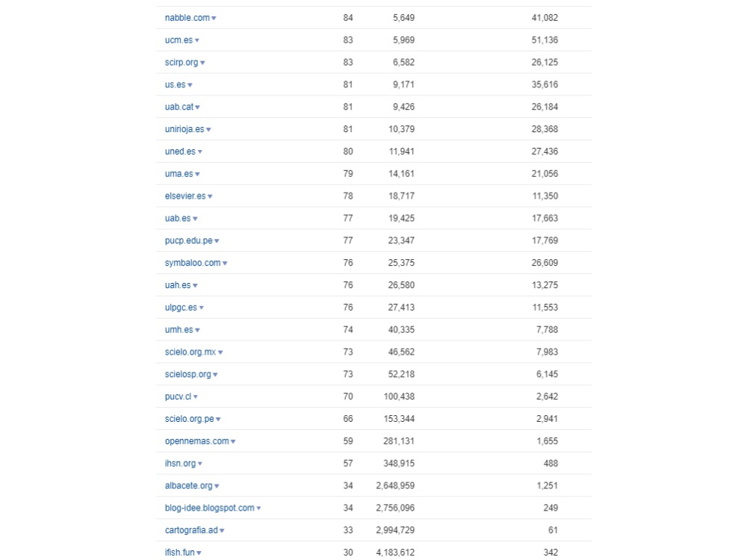Viewport: 747px width, 560px height.
Task: Open the uah.es domain link
Action: pyautogui.click(x=178, y=285)
